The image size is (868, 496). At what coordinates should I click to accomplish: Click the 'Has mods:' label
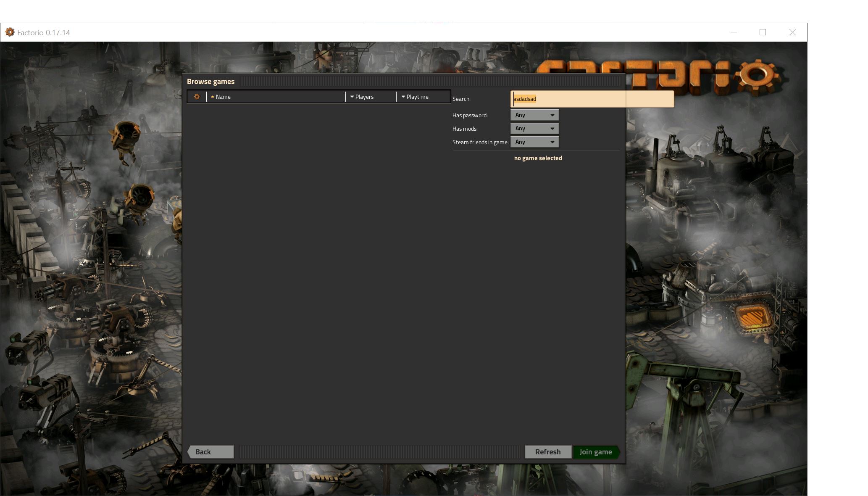click(x=465, y=129)
